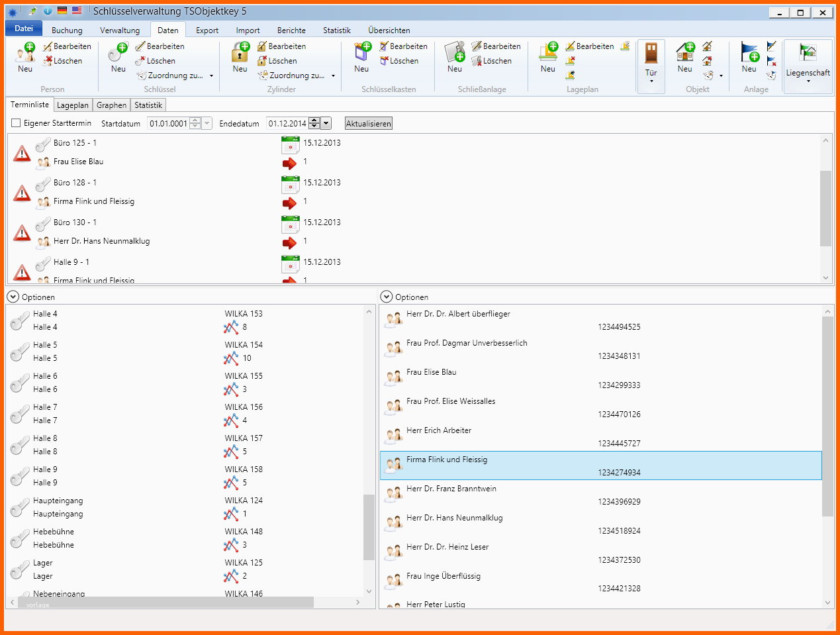Click the blue info icon in title bar
Screen dimensions: 840x635
(x=48, y=11)
